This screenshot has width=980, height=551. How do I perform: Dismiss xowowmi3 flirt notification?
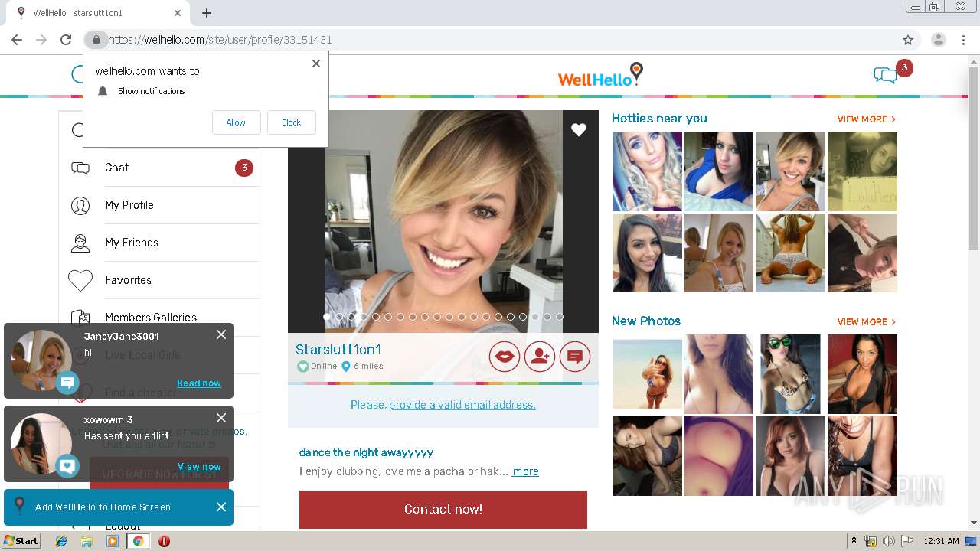[221, 418]
